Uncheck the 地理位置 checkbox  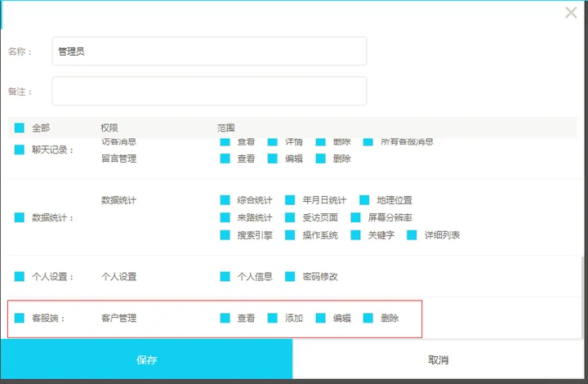point(364,200)
